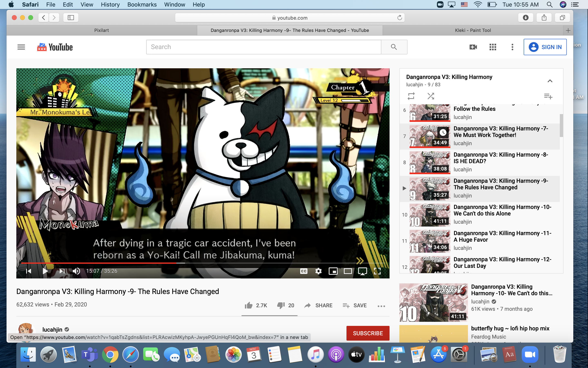Viewport: 588px width, 368px height.
Task: Click the SIGN IN button
Action: coord(545,47)
